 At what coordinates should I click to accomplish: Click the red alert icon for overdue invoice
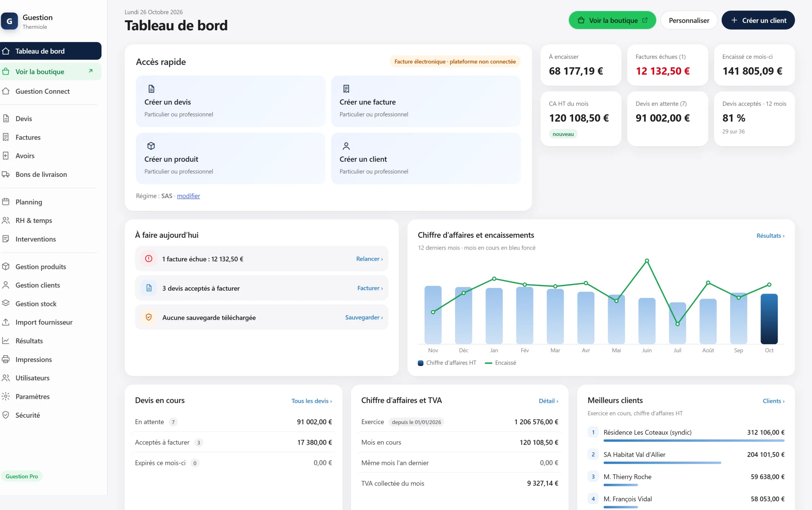point(149,259)
